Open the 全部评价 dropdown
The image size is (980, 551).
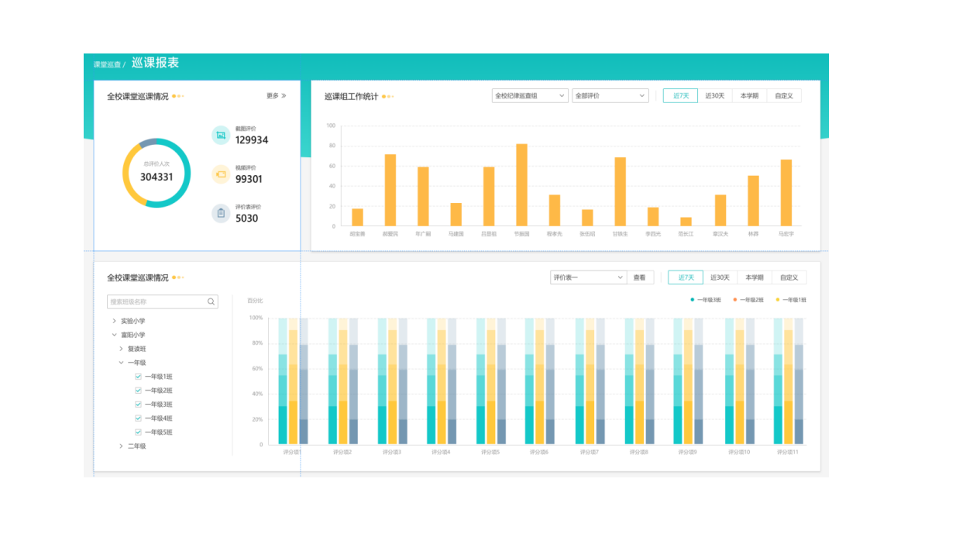610,96
